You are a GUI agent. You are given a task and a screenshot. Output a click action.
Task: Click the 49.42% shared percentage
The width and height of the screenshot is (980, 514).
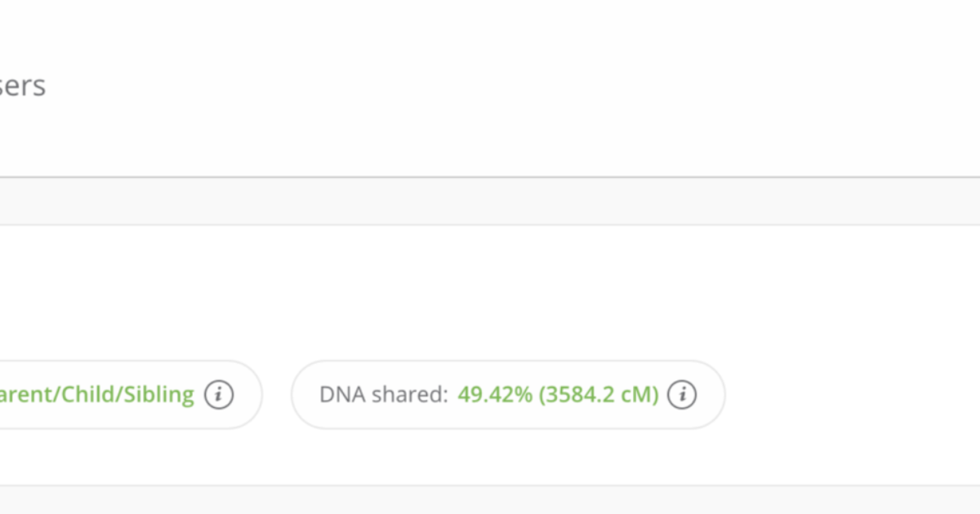point(495,395)
